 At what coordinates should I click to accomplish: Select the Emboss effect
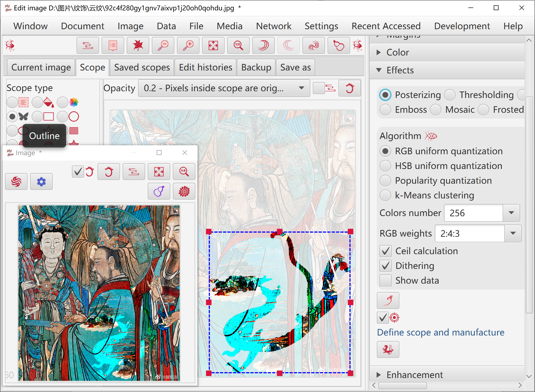point(385,110)
